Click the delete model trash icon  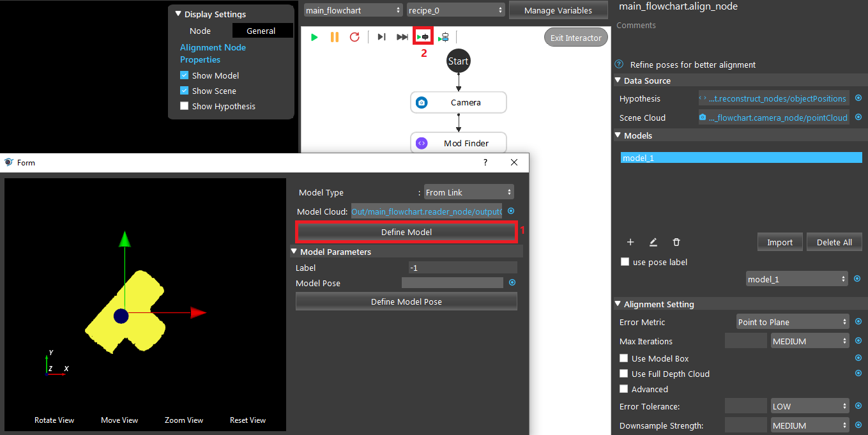[676, 242]
